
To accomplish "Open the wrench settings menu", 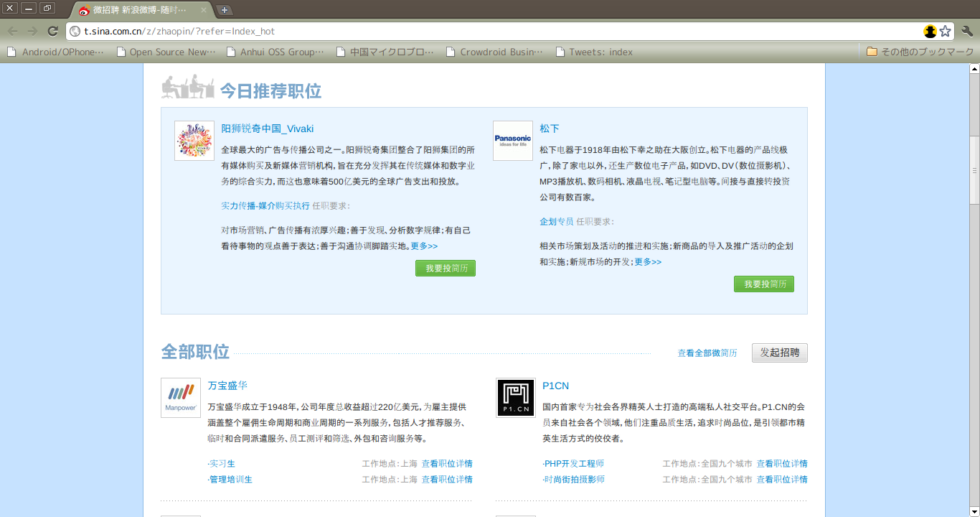I will 967,31.
